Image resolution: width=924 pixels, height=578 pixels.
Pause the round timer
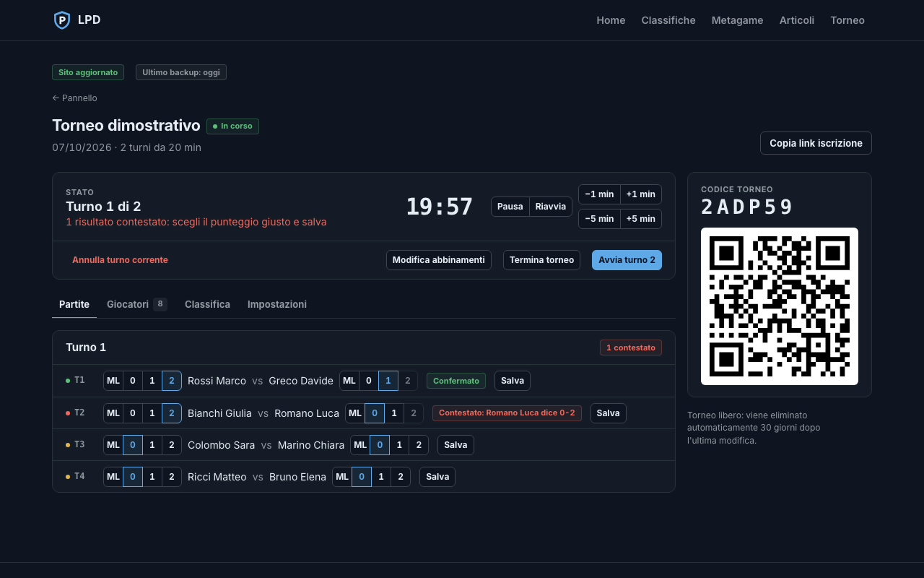coord(510,207)
